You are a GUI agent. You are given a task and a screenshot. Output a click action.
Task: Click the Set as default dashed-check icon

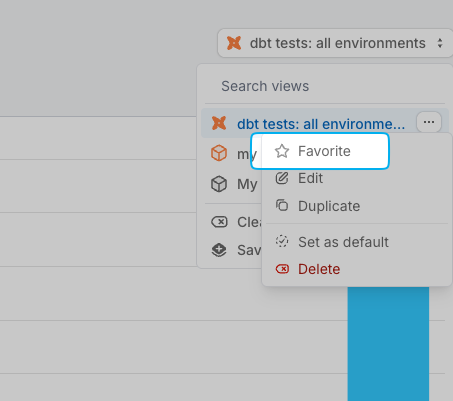(282, 241)
